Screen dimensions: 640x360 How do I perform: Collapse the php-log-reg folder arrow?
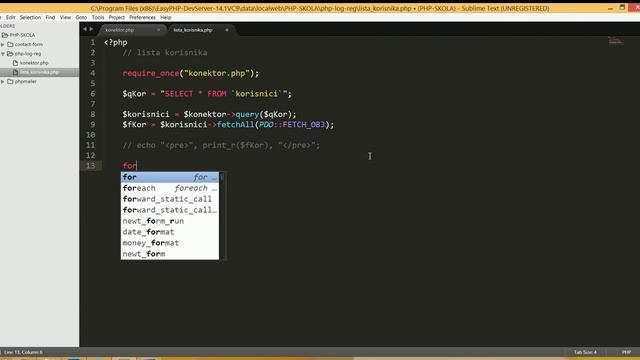(x=3, y=54)
